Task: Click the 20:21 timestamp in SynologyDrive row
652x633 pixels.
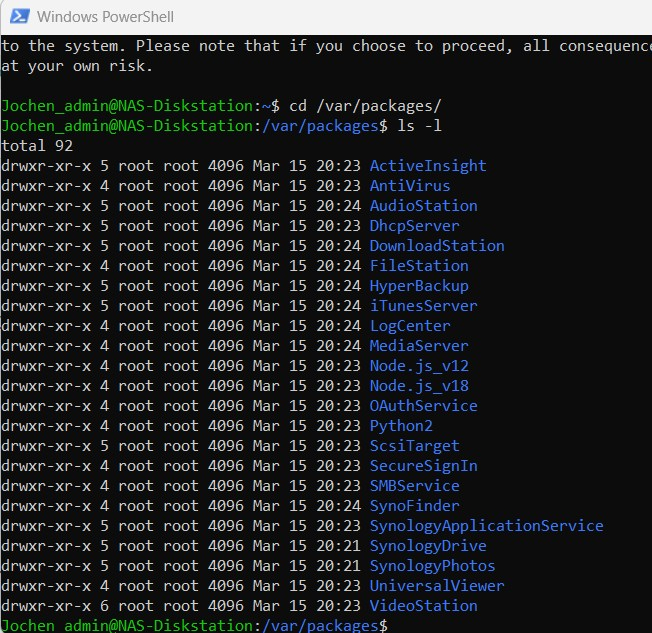Action: pos(338,546)
